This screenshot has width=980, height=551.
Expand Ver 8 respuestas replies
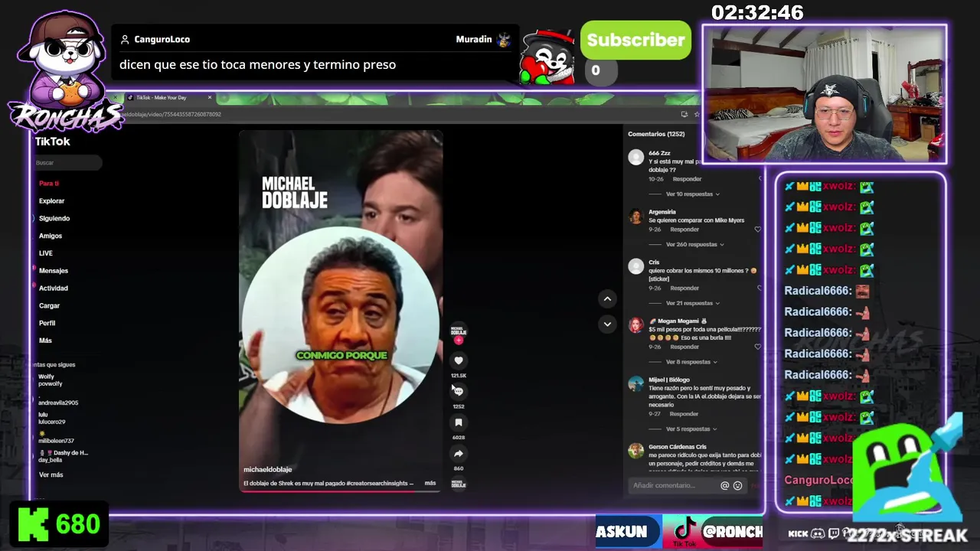[691, 362]
